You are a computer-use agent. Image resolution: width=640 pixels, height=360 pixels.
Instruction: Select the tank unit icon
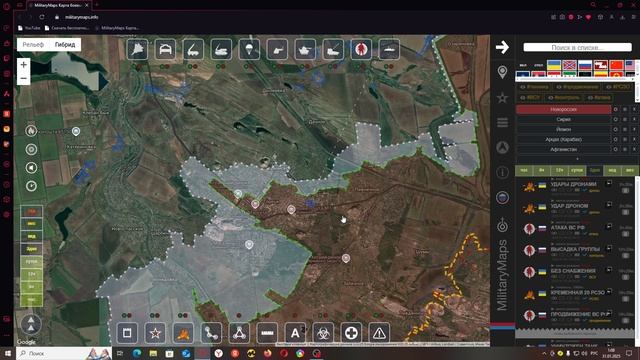(305, 49)
